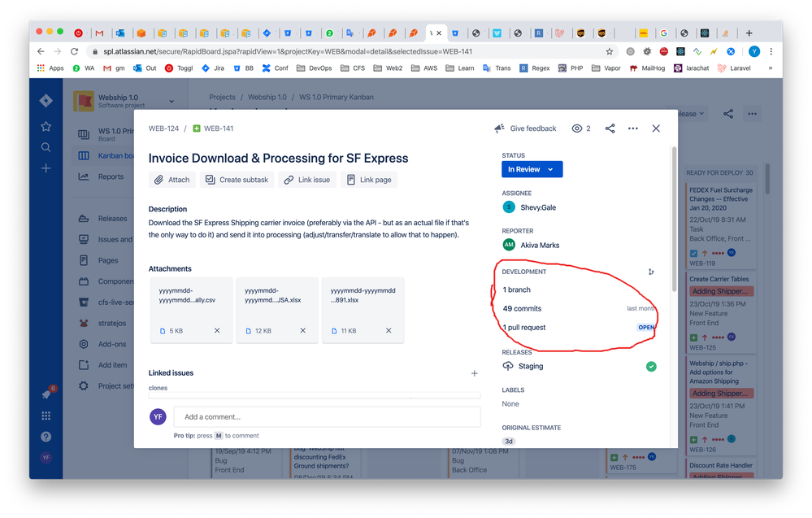Open parent issue WEB-124 breadcrumb

pos(163,128)
